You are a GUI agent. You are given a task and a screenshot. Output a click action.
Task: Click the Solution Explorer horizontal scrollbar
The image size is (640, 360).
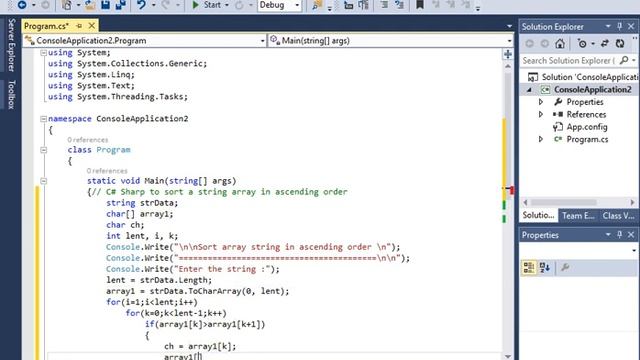(564, 202)
